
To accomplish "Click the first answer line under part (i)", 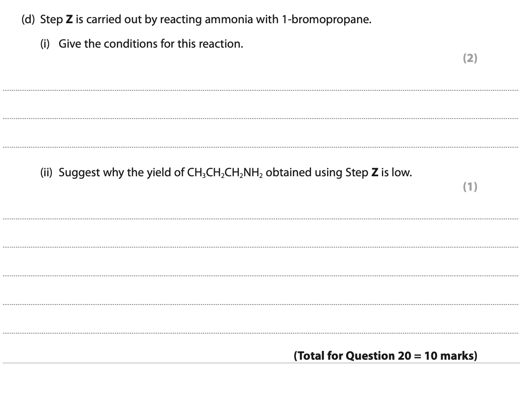I will click(x=260, y=89).
